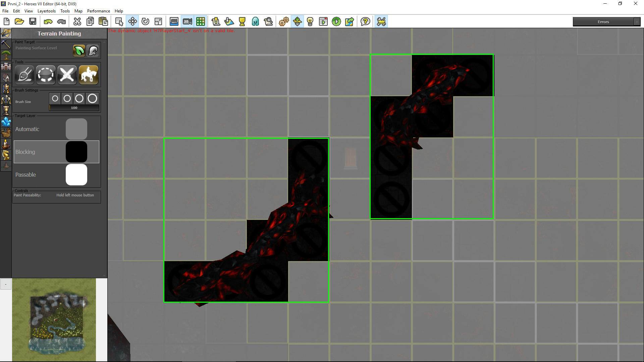Open the teal helmet hero icon
The height and width of the screenshot is (362, 644).
click(x=255, y=22)
